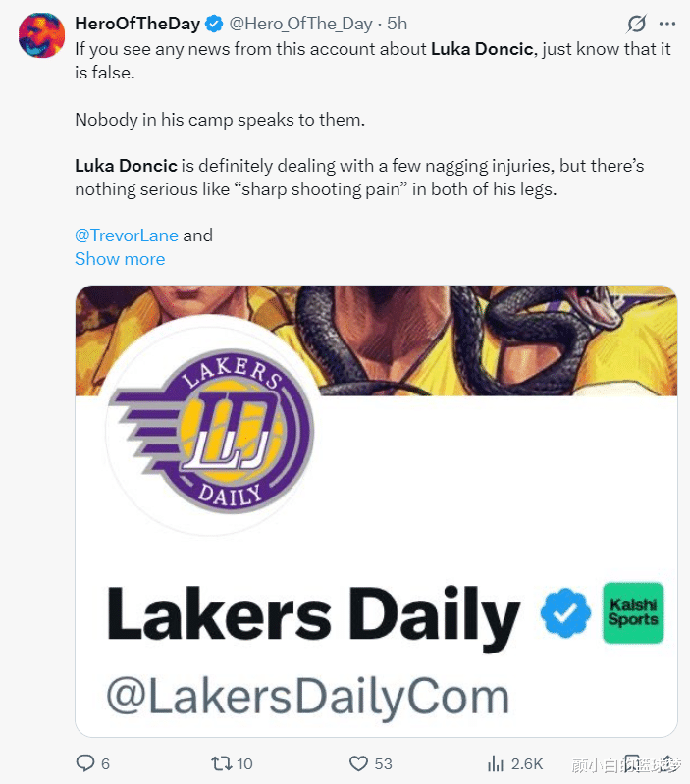Click the Grok icon at the tweet's top right
This screenshot has width=690, height=784.
636,23
